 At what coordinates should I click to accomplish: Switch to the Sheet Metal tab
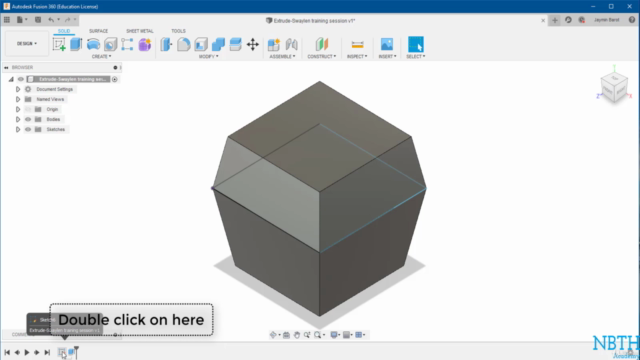[140, 31]
